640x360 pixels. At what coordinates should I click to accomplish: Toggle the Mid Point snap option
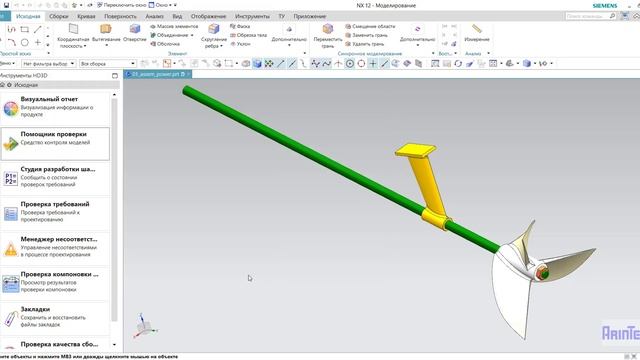[292, 64]
